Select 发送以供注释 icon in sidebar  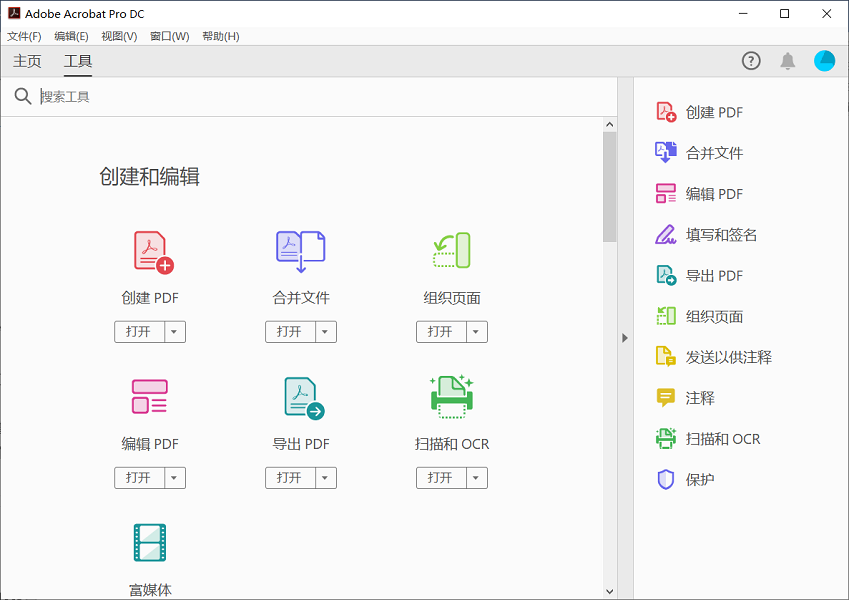coord(666,357)
